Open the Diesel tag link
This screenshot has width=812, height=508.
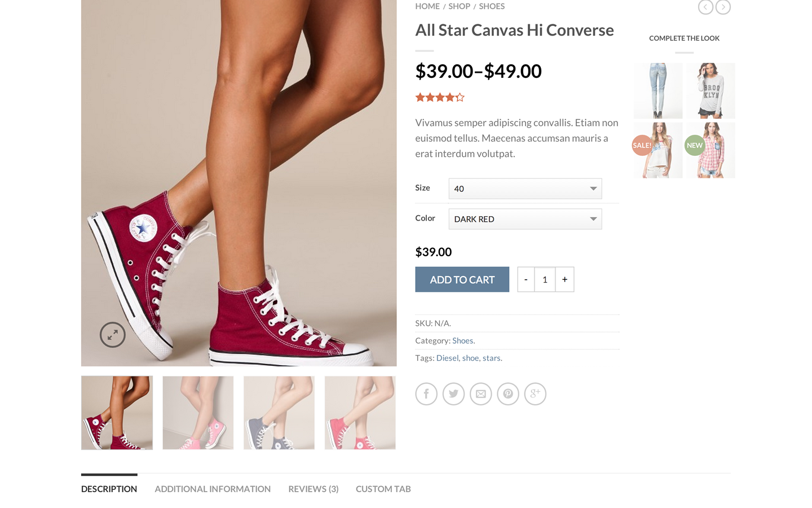point(447,358)
